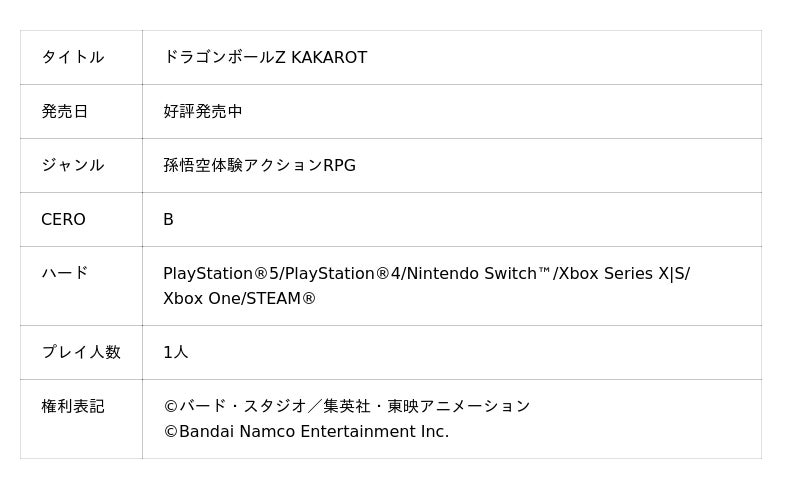Select the 1人 player count value
Image resolution: width=800 pixels, height=489 pixels.
(x=175, y=352)
